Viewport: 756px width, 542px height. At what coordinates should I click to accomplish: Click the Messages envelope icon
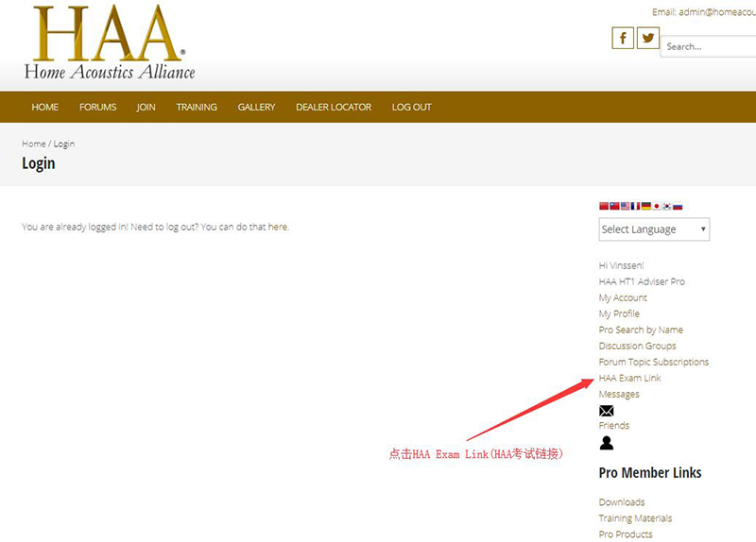[606, 411]
